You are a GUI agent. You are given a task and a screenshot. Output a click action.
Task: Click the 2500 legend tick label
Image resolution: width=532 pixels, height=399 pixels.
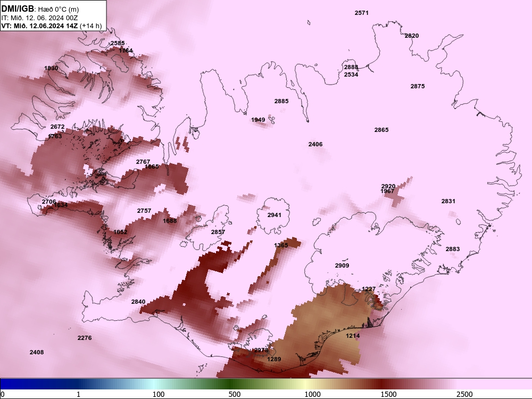pos(464,394)
